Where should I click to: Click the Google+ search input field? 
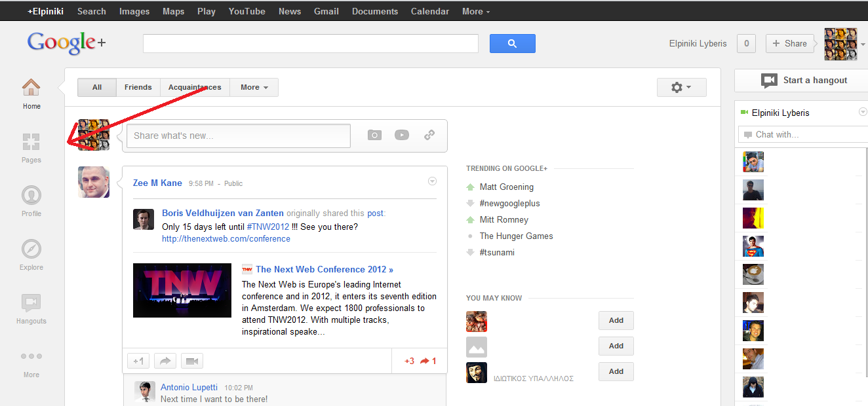click(x=311, y=44)
